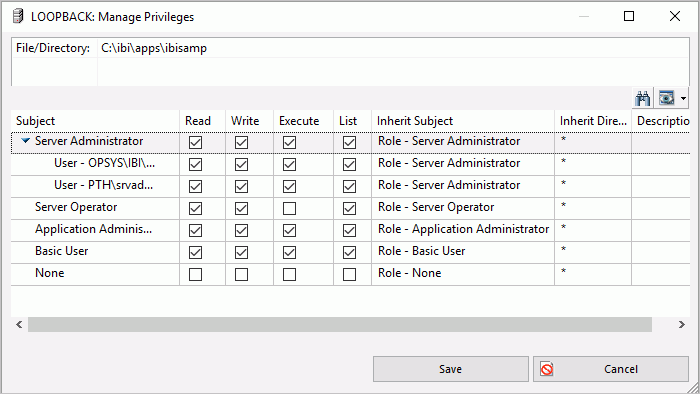Image resolution: width=700 pixels, height=394 pixels.
Task: Uncheck Read for Basic User
Action: [196, 252]
